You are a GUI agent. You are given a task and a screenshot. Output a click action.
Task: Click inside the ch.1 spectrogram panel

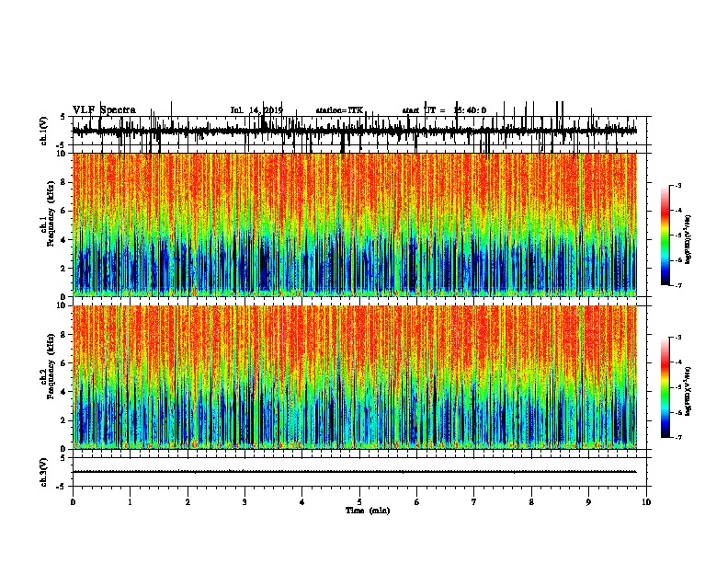click(354, 224)
